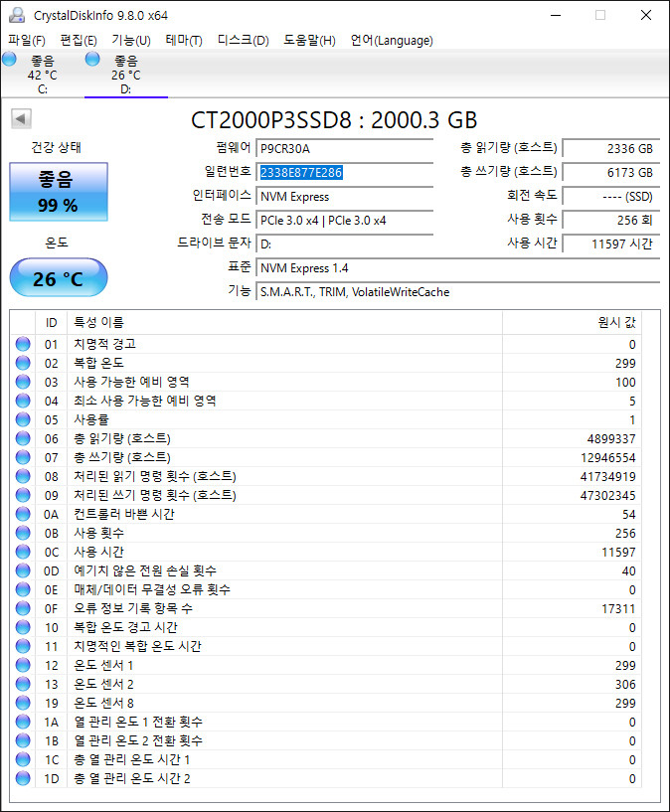The width and height of the screenshot is (670, 812).
Task: Click rotation rate field showing ---- (SSD)
Action: (x=611, y=196)
